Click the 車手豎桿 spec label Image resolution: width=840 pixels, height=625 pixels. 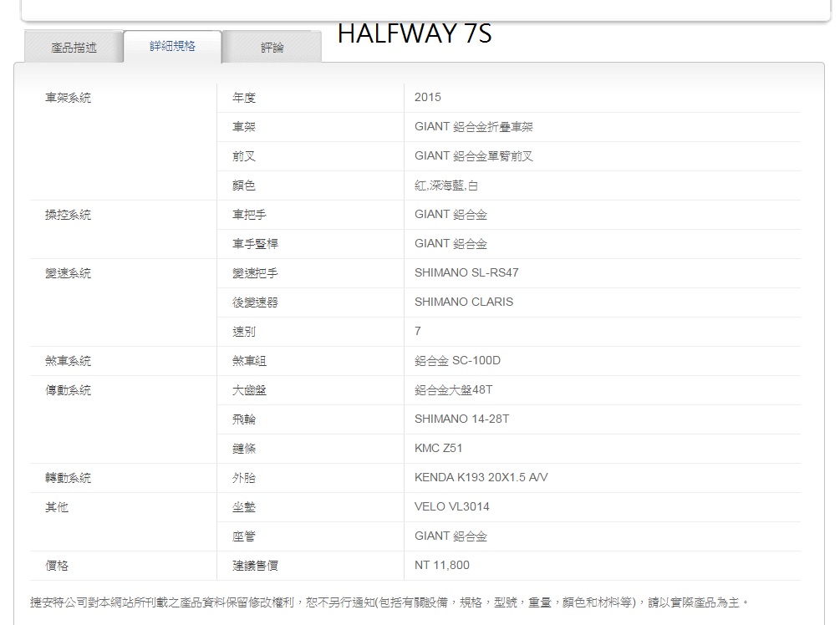(255, 244)
